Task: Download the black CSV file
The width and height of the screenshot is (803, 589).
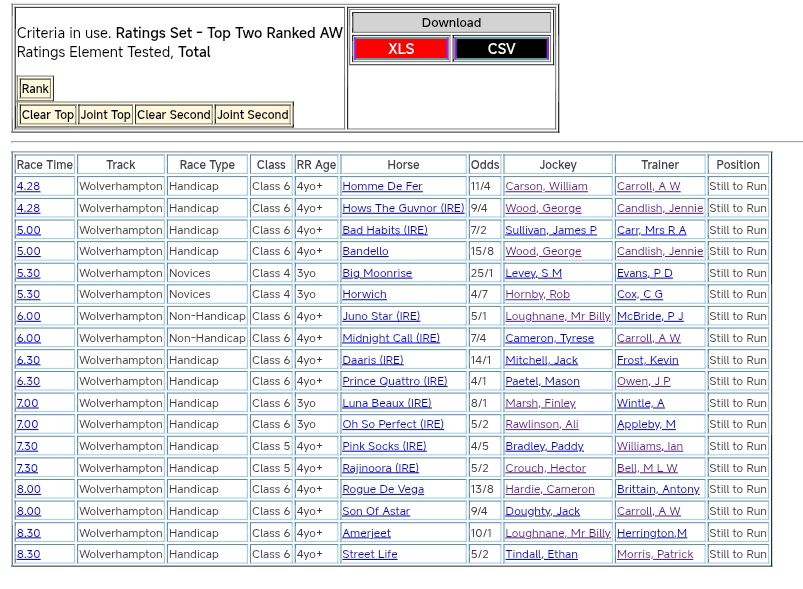Action: pyautogui.click(x=501, y=49)
